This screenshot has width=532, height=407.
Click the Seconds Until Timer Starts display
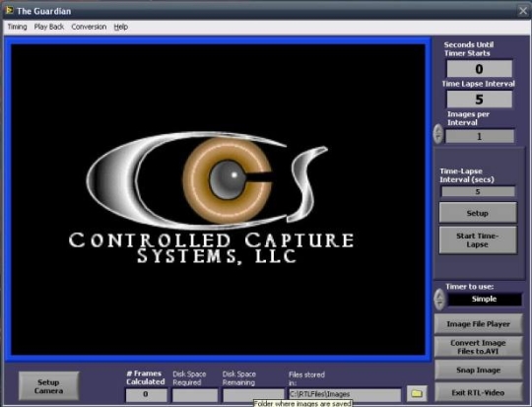(479, 69)
